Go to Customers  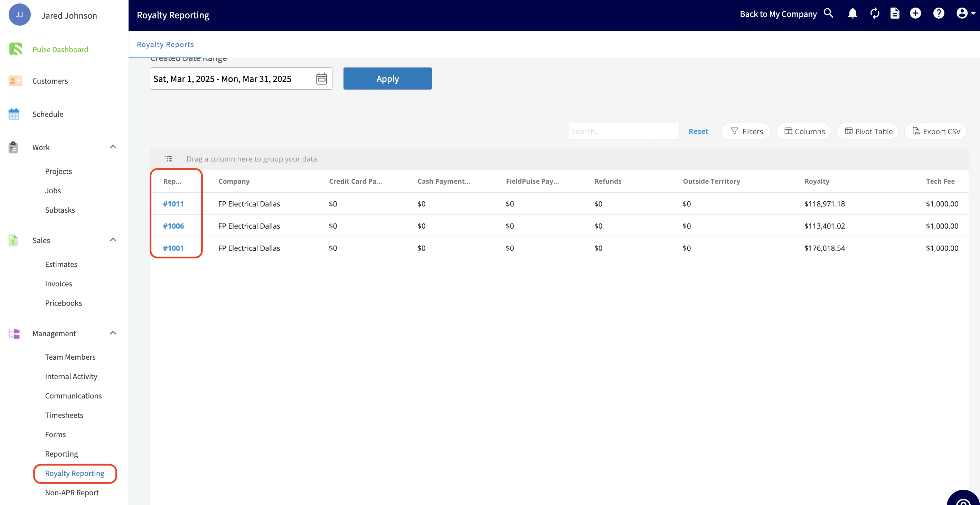tap(50, 81)
